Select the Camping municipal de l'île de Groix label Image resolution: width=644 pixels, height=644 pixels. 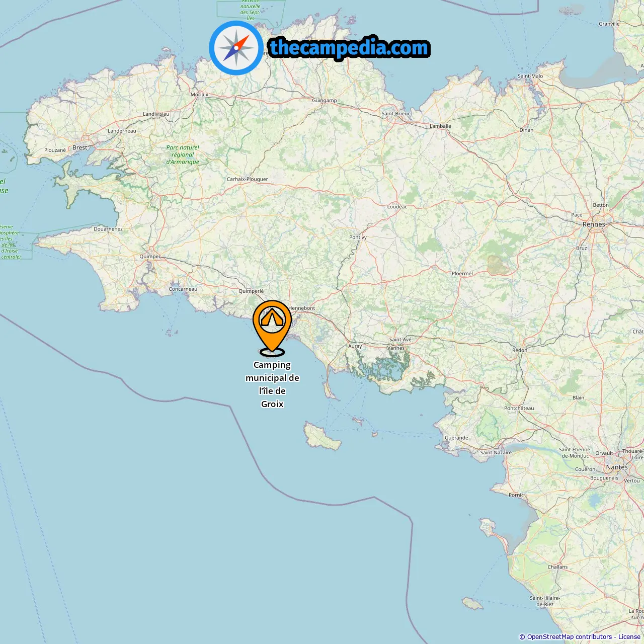tap(272, 384)
